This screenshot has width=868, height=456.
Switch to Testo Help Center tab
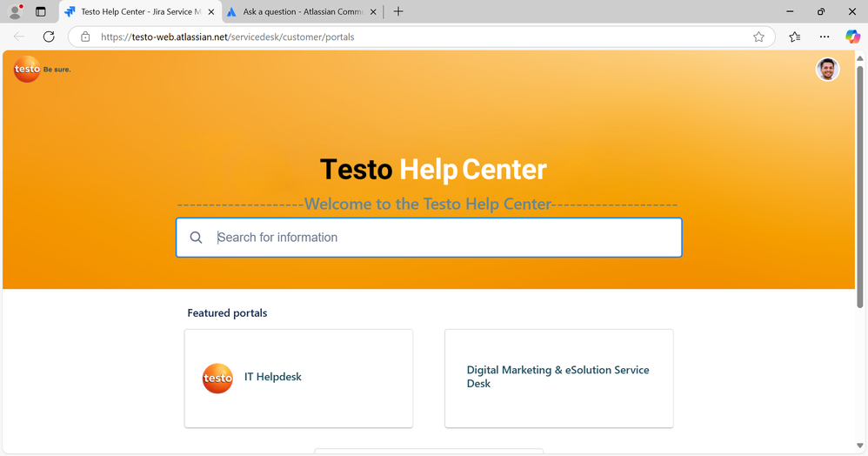140,11
